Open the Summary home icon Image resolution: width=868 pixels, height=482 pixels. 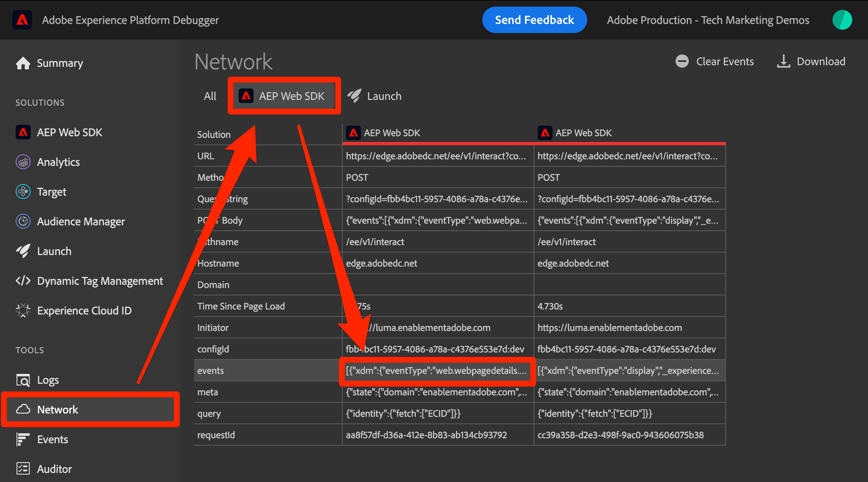pos(23,63)
